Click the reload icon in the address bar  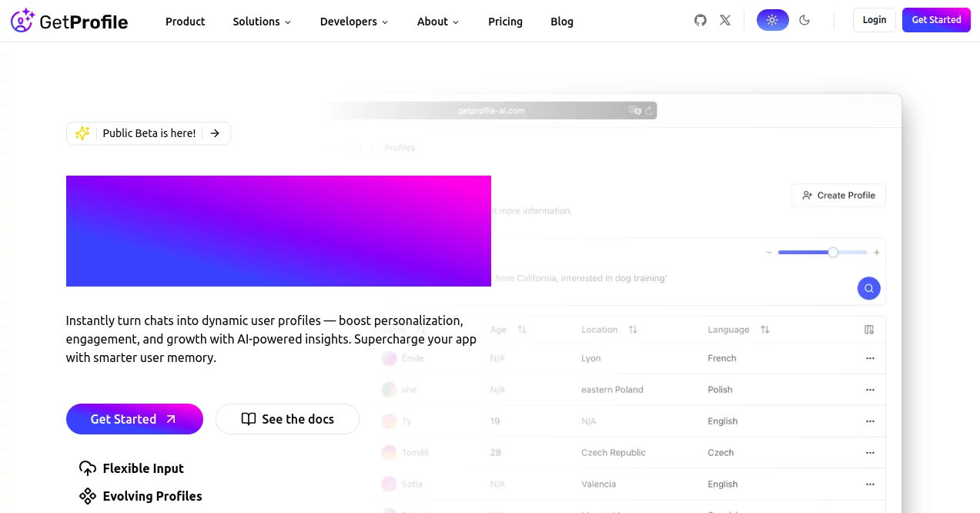649,111
